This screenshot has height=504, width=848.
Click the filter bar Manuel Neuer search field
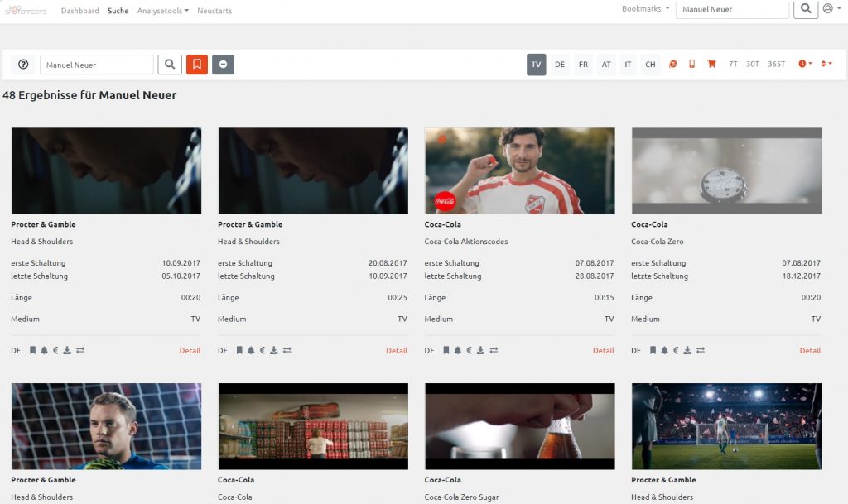[x=97, y=65]
